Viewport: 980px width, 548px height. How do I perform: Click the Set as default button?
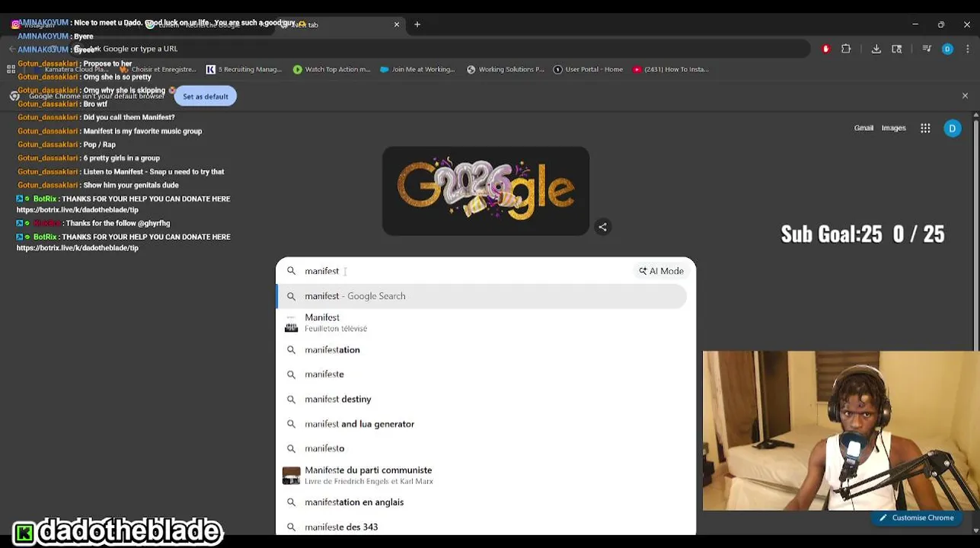206,97
